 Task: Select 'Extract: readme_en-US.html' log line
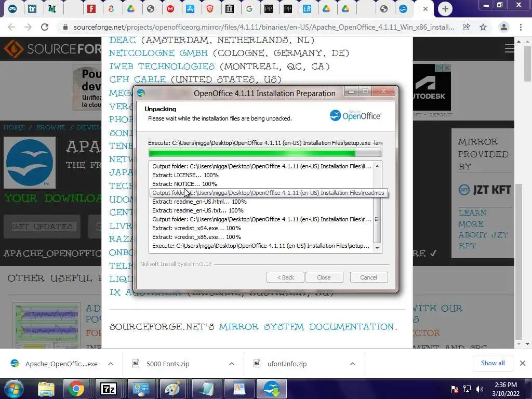coord(199,202)
